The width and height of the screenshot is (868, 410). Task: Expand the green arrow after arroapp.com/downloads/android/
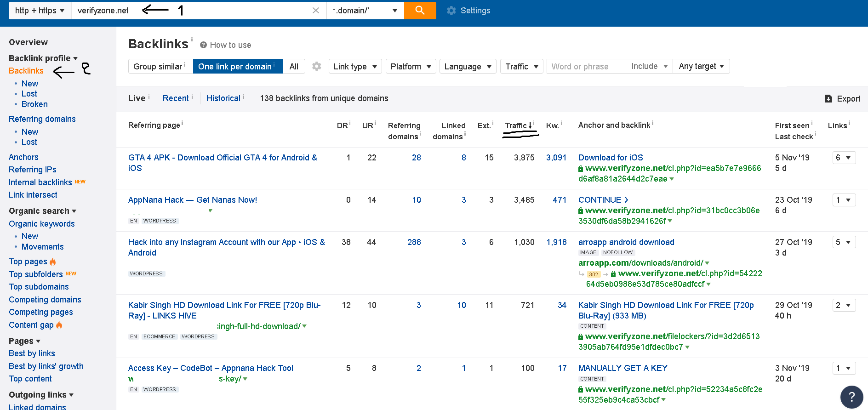tap(707, 263)
